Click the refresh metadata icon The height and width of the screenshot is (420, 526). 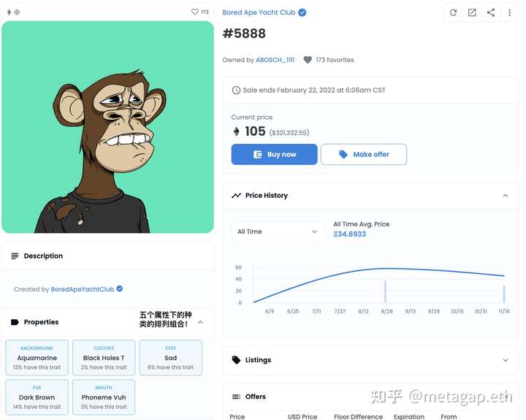click(453, 12)
